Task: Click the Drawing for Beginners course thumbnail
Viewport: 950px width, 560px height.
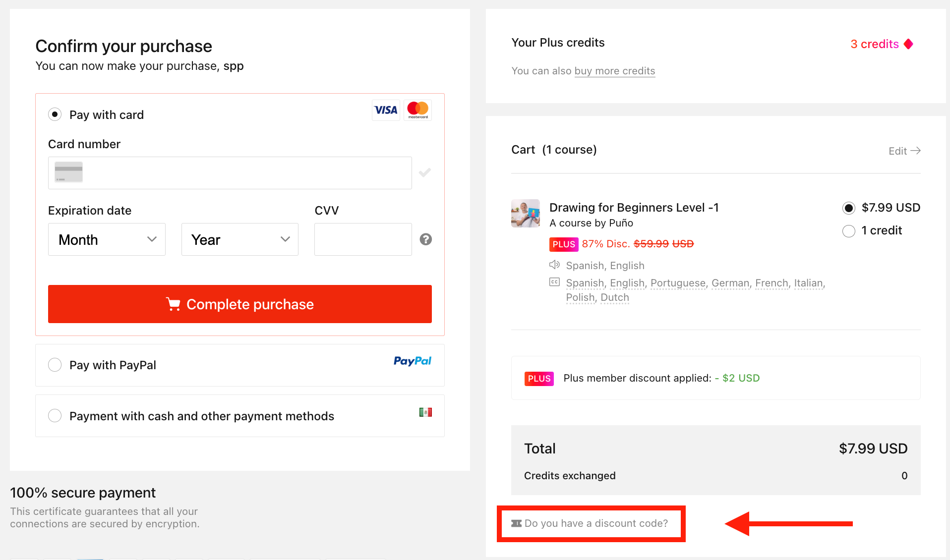Action: point(526,213)
